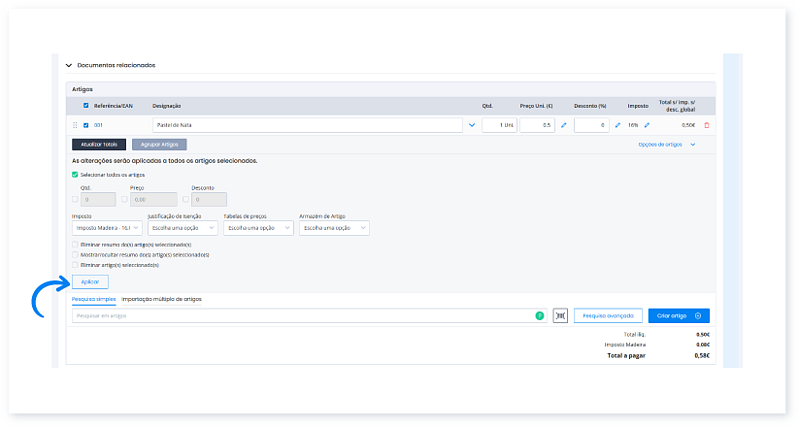Click the pencil icon beside Preço Uni. field

pyautogui.click(x=563, y=125)
